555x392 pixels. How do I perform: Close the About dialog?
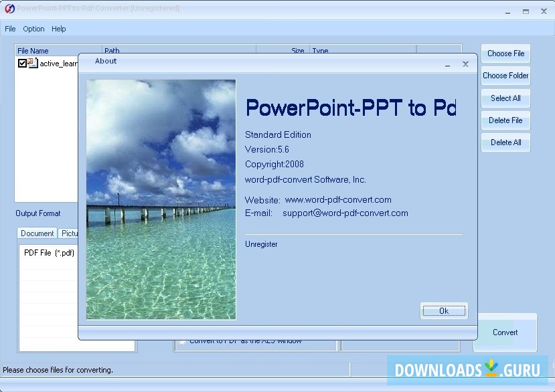tap(465, 64)
